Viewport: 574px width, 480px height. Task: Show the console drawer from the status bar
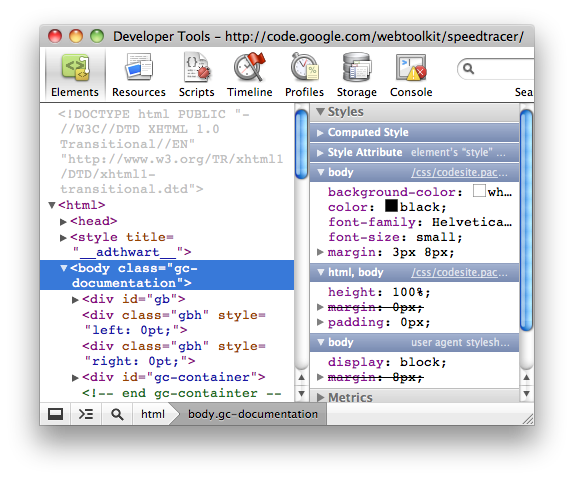86,414
